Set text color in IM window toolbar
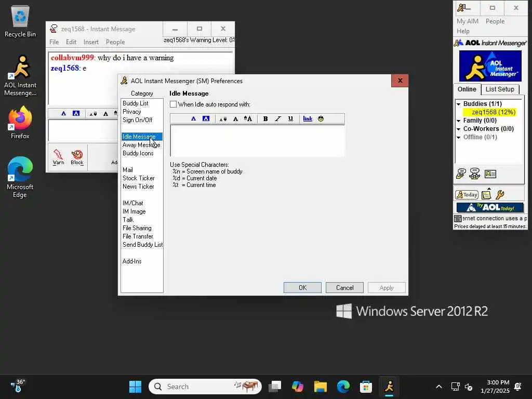The height and width of the screenshot is (399, 532). tap(63, 113)
